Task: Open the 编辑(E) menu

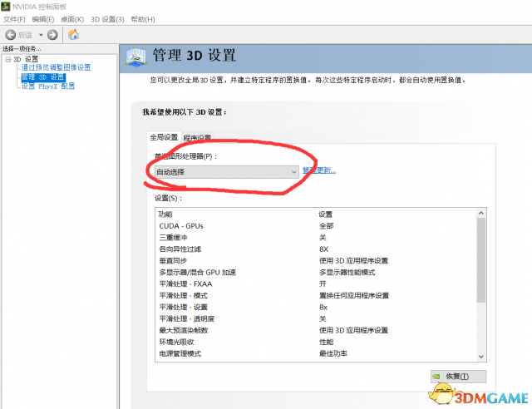Action: point(43,19)
